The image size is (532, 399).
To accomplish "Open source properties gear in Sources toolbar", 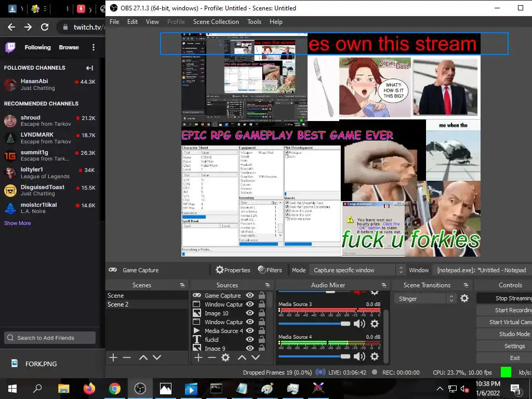I will tap(225, 357).
